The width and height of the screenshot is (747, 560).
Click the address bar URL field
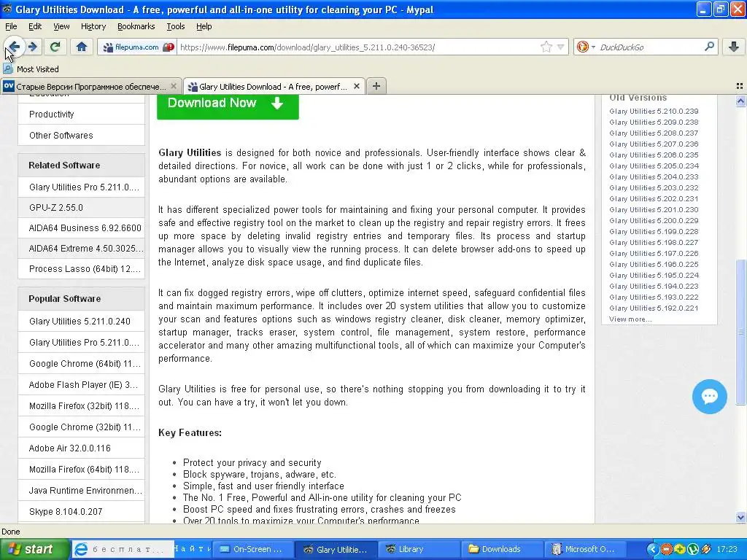[357, 47]
